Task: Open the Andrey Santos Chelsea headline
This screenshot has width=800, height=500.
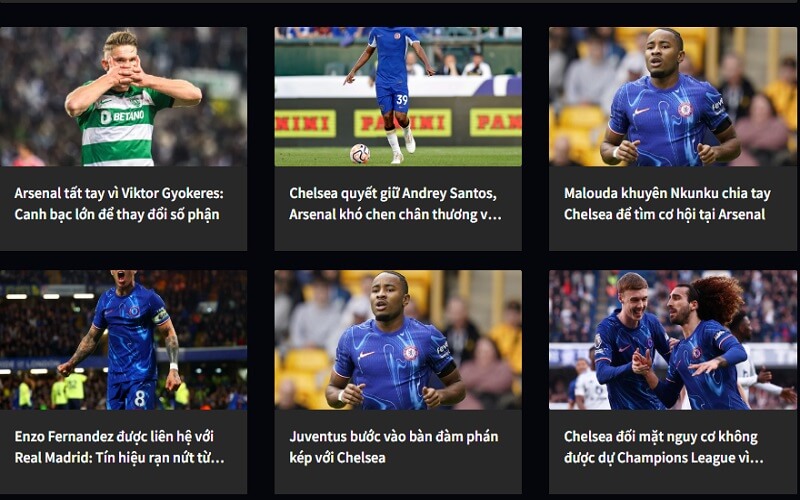Action: (x=395, y=204)
